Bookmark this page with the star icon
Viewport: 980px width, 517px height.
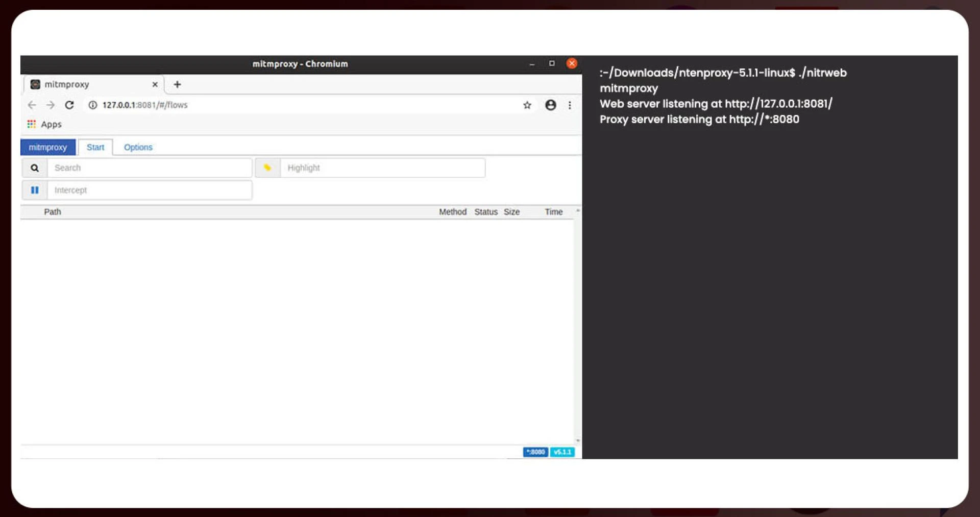tap(527, 105)
